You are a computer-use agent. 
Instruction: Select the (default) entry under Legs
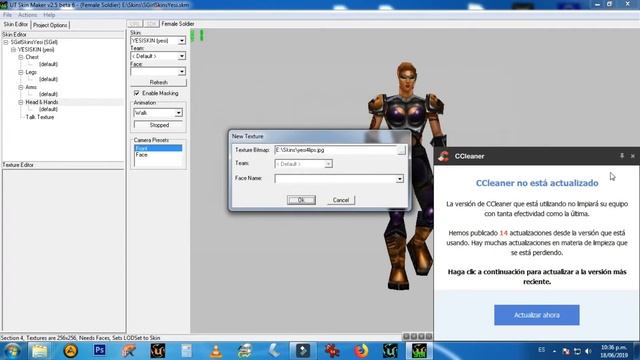pyautogui.click(x=48, y=79)
